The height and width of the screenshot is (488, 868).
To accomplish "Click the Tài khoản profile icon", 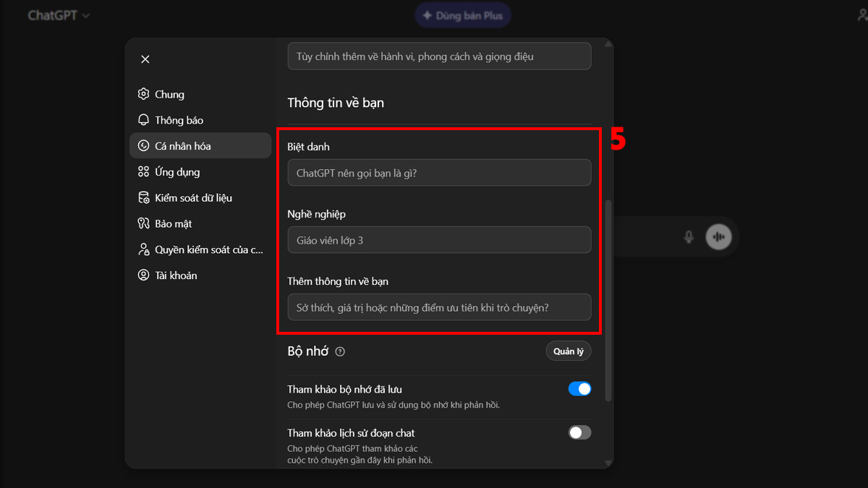I will 143,275.
